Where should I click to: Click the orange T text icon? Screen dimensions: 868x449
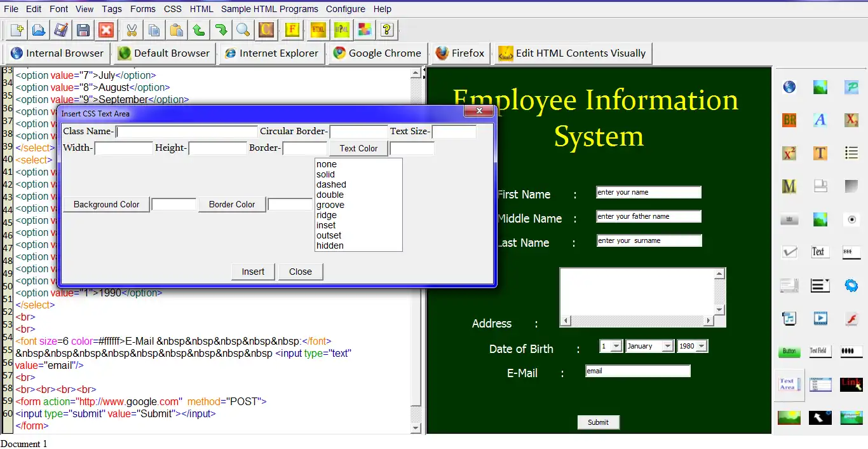pos(820,153)
